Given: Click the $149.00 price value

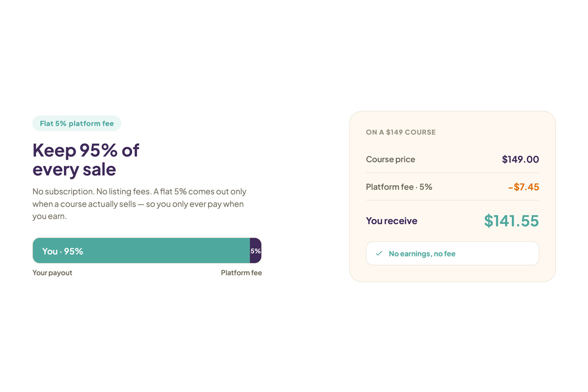Looking at the screenshot, I should [x=520, y=159].
